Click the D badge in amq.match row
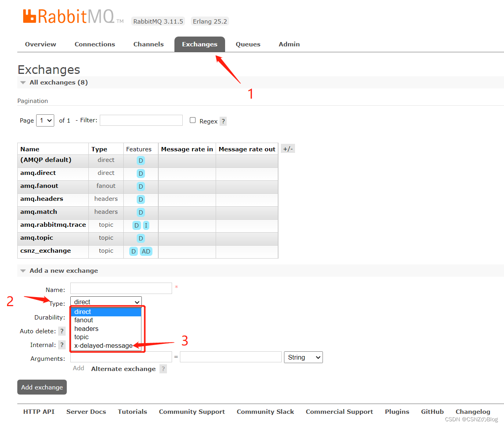Image resolution: width=504 pixels, height=426 pixels. pyautogui.click(x=141, y=212)
